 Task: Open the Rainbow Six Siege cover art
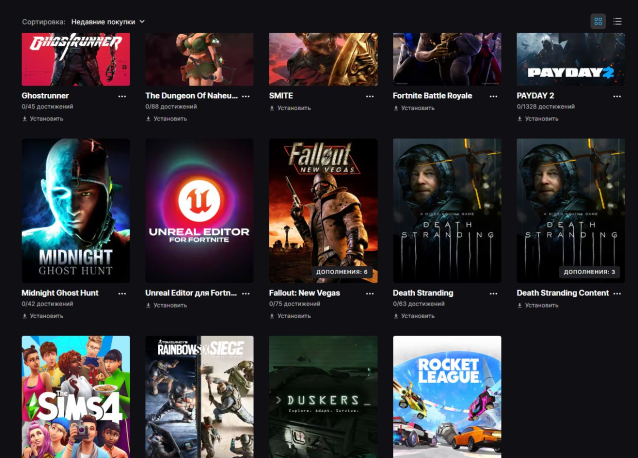(199, 397)
